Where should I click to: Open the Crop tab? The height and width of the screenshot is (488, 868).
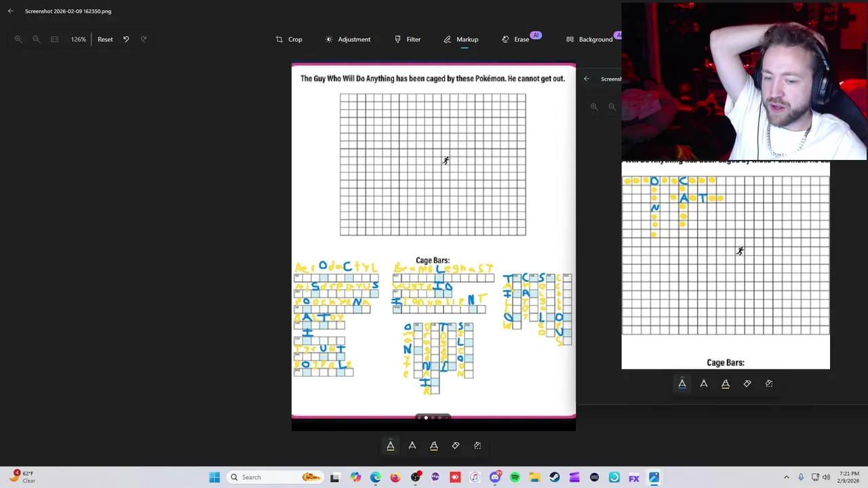(289, 39)
